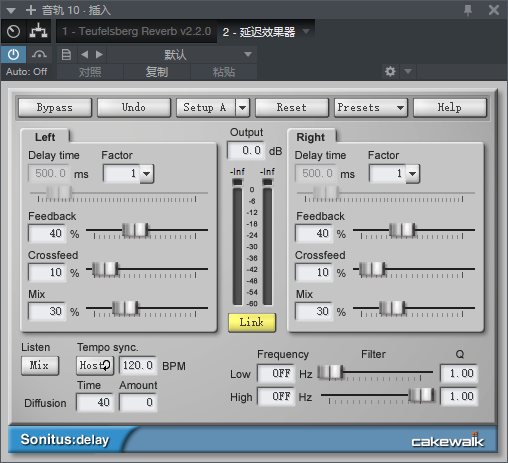Image resolution: width=508 pixels, height=463 pixels.
Task: Adjust the Left Feedback slider handle
Action: 135,230
